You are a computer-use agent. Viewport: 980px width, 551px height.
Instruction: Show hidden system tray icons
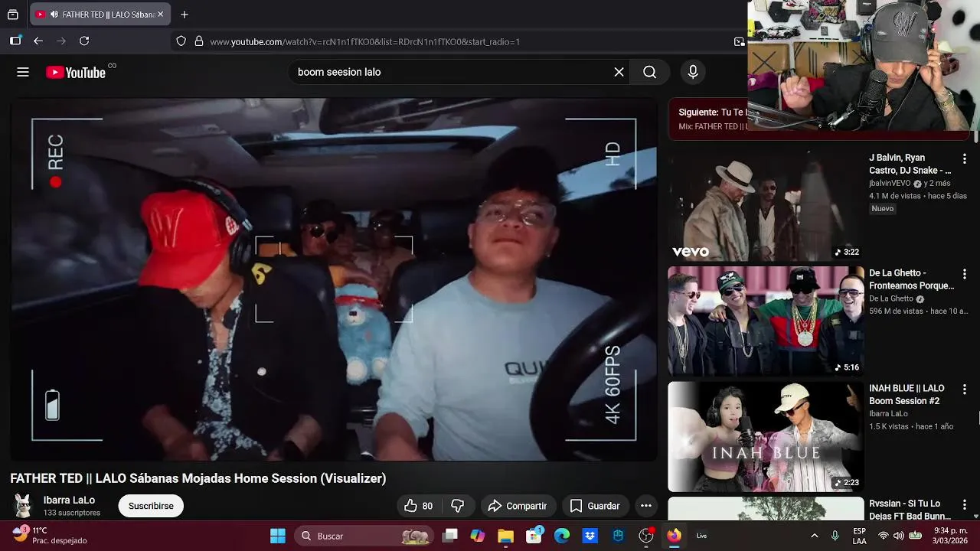coord(814,536)
